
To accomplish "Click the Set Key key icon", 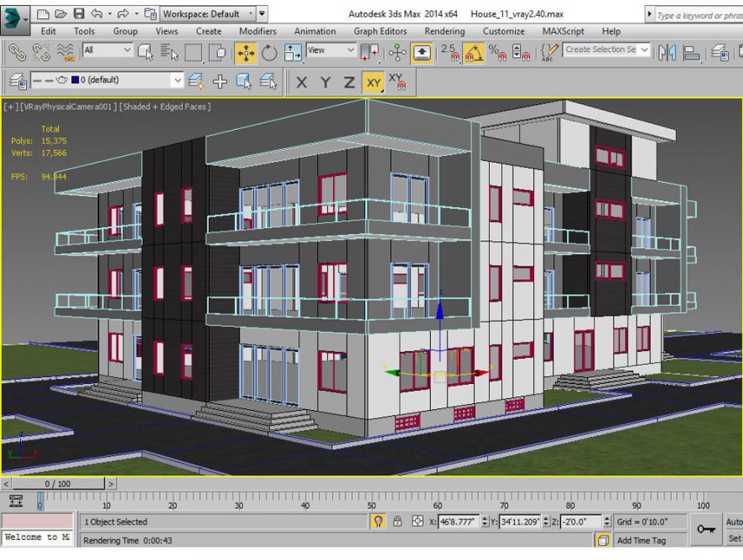I will 705,529.
